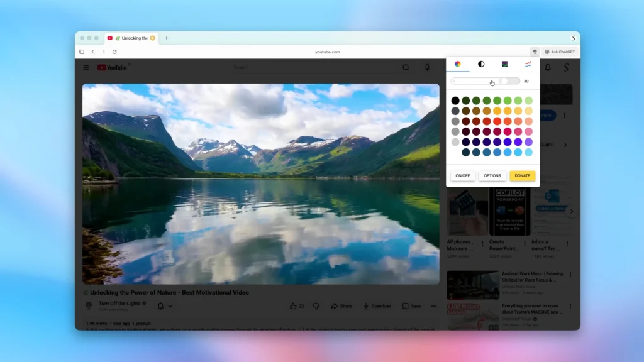Open extension OPTIONS
Viewport: 644px width, 362px height.
492,176
